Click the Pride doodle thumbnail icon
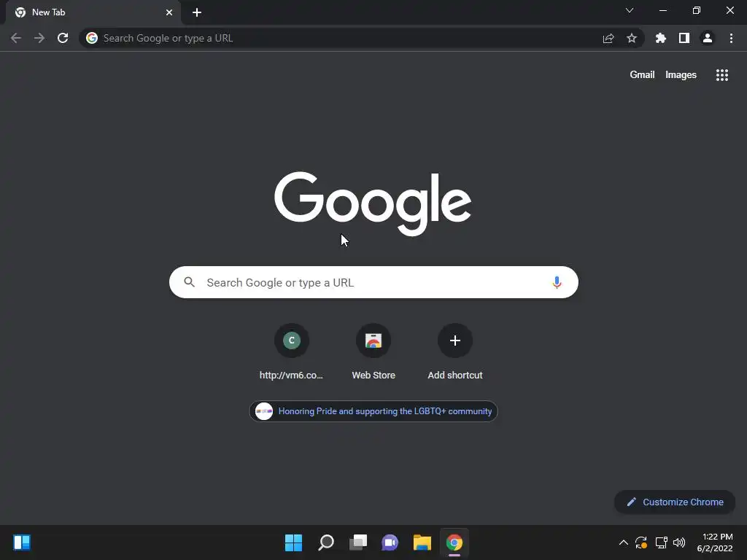 [x=264, y=411]
